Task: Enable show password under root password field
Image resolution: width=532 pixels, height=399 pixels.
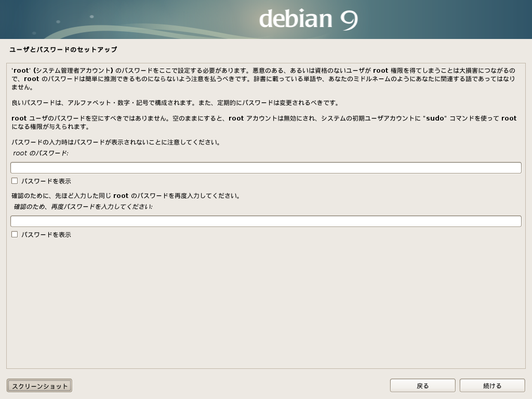Action: pyautogui.click(x=15, y=181)
